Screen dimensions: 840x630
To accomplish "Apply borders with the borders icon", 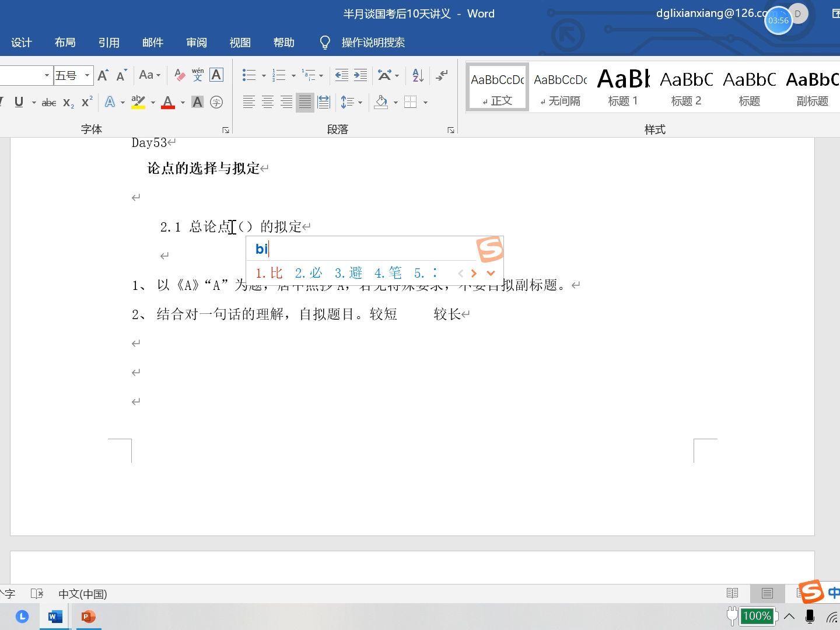I will coord(411,102).
